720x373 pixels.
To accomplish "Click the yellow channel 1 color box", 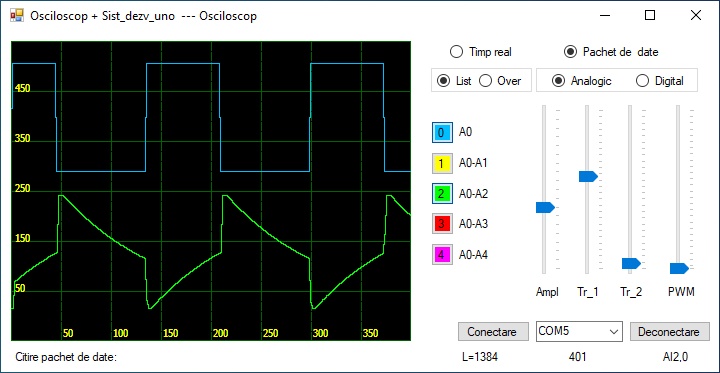I will (442, 163).
